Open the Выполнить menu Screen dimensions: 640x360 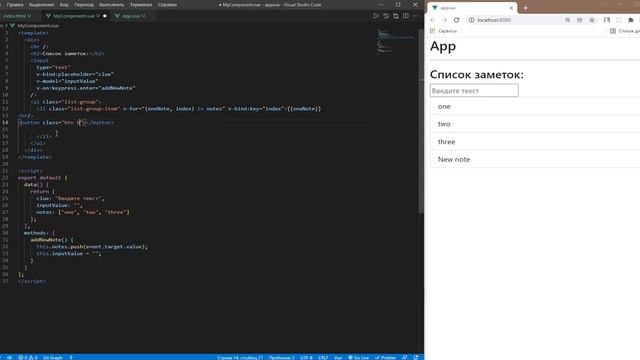111,4
